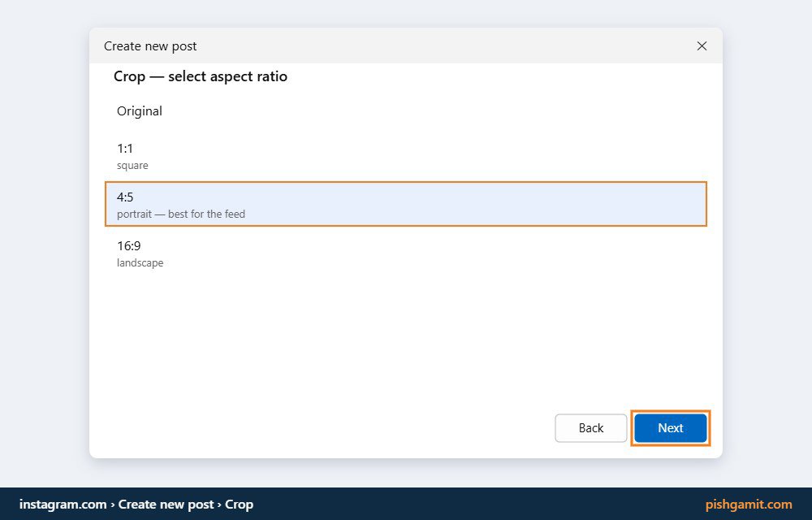812x520 pixels.
Task: Go back with the Back button
Action: pyautogui.click(x=591, y=428)
